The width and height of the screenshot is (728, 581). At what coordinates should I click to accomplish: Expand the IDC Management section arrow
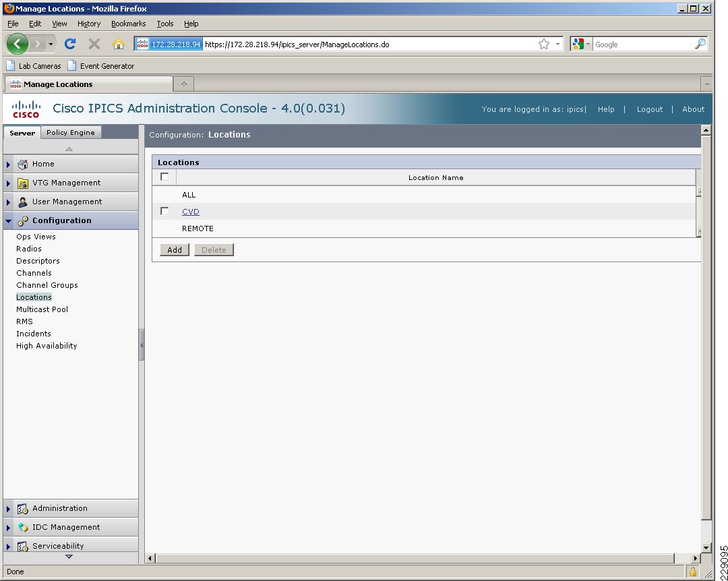[x=8, y=528]
